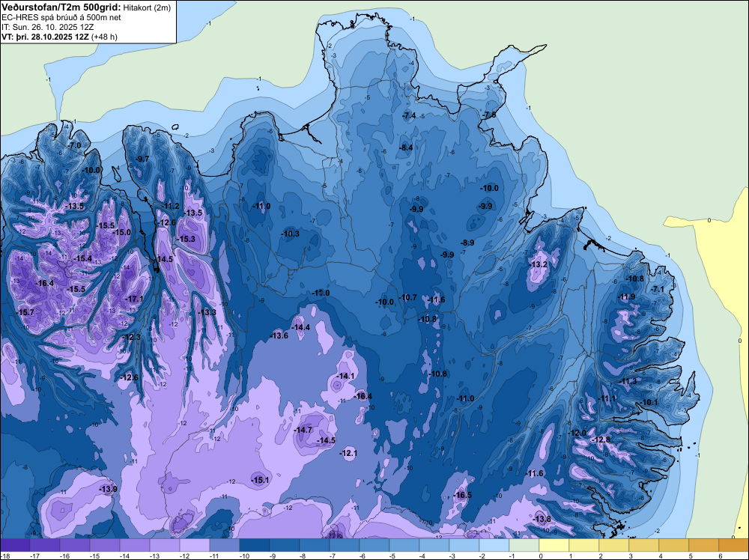Click the -15.1 temperature label
749x560 pixels.
(261, 481)
